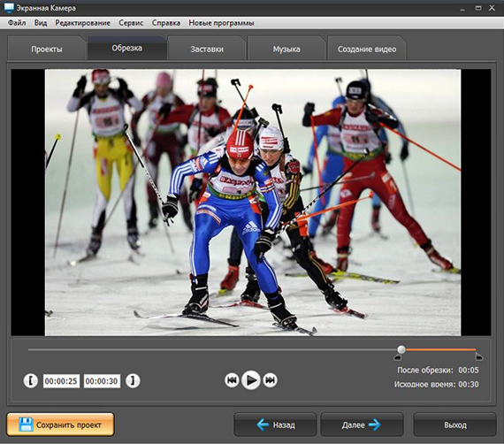Go to the Музыка tab
504x444 pixels.
286,50
